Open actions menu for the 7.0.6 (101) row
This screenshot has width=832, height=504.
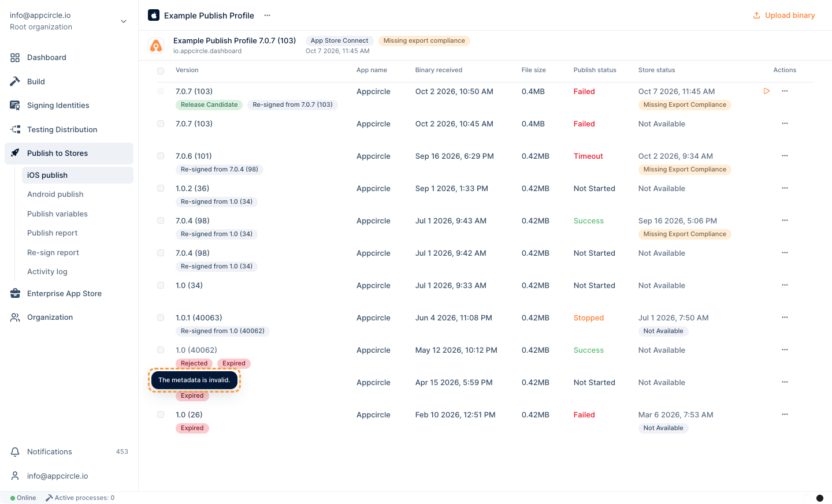pyautogui.click(x=785, y=156)
